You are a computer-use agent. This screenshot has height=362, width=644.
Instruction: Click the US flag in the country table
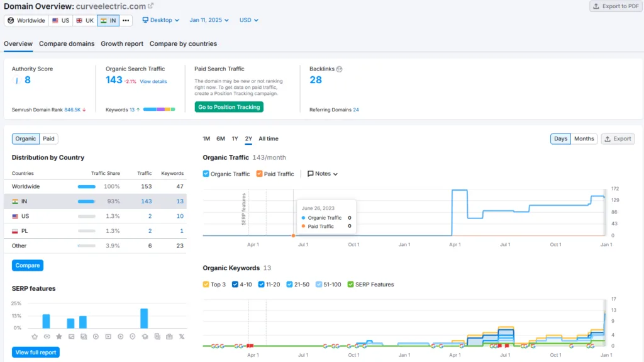[x=15, y=217]
